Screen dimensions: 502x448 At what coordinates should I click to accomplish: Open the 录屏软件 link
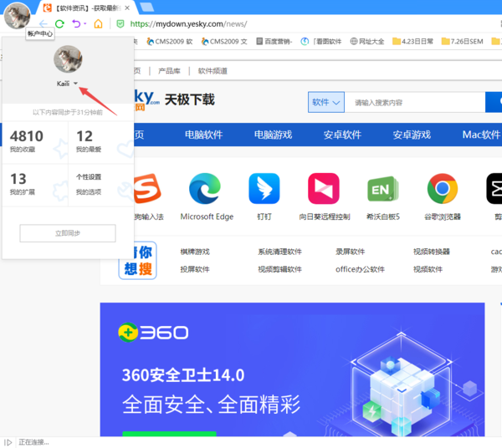click(x=351, y=252)
